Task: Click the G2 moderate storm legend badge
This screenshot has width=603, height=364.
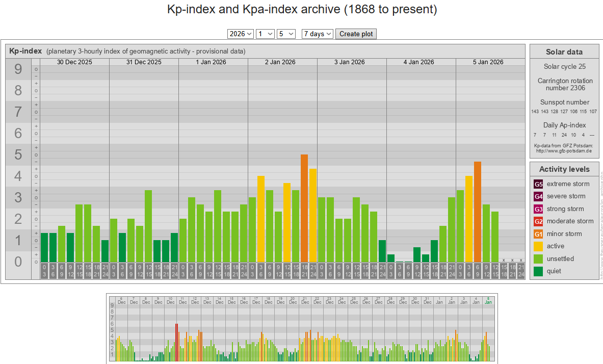Action: (538, 221)
